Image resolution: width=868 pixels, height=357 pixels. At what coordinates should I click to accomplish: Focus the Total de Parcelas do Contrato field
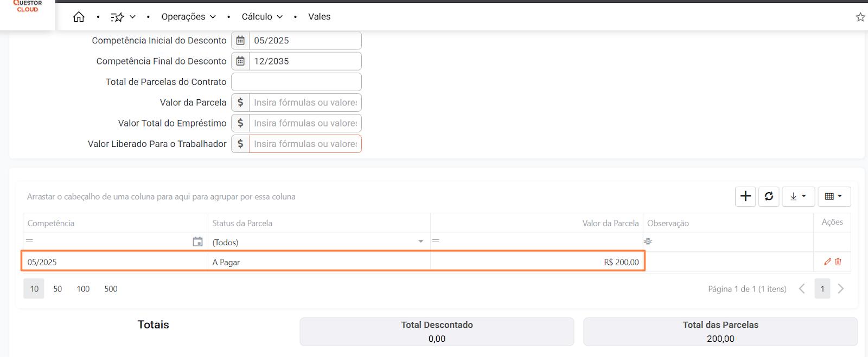click(296, 82)
